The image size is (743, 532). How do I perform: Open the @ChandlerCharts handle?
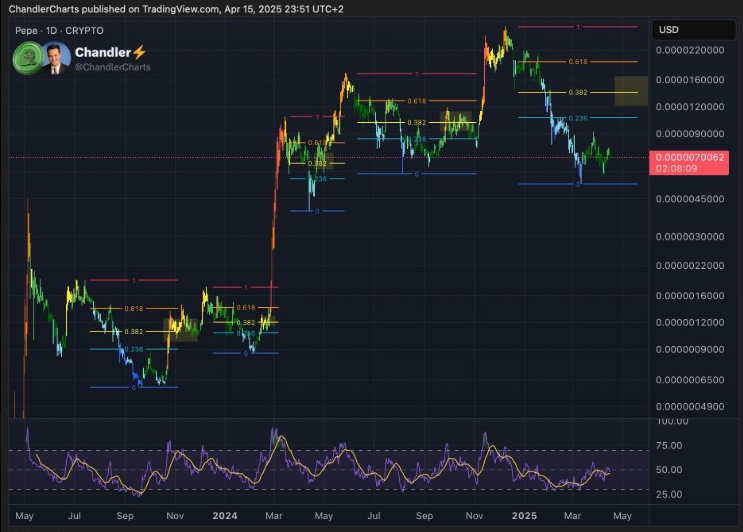point(112,67)
